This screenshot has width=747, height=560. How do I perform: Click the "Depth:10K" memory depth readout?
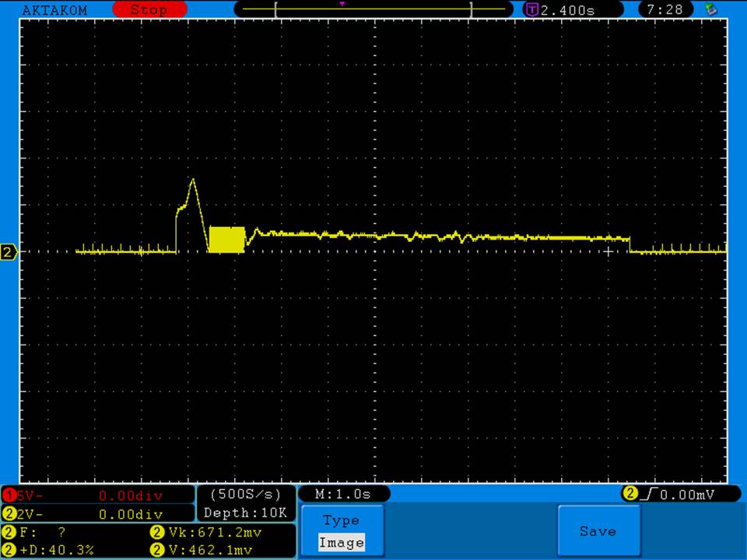246,513
